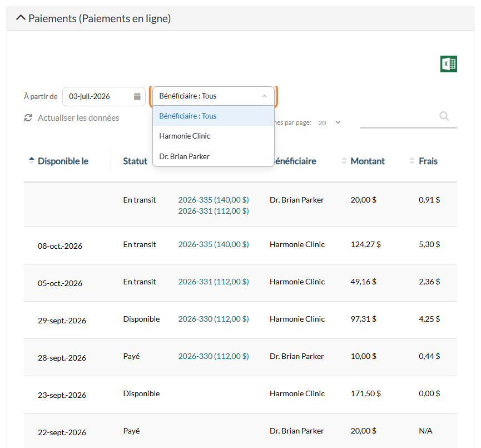
Task: Click the fee 5,30 $
Action: click(429, 244)
